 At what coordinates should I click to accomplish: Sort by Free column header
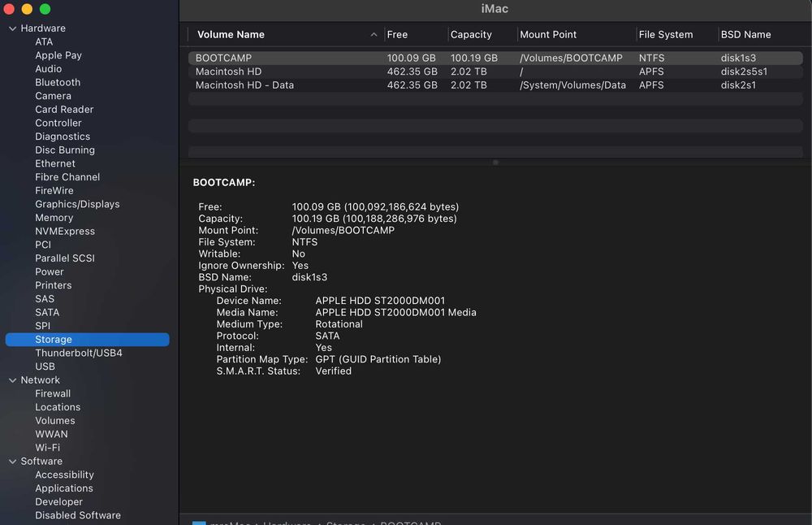click(x=397, y=35)
